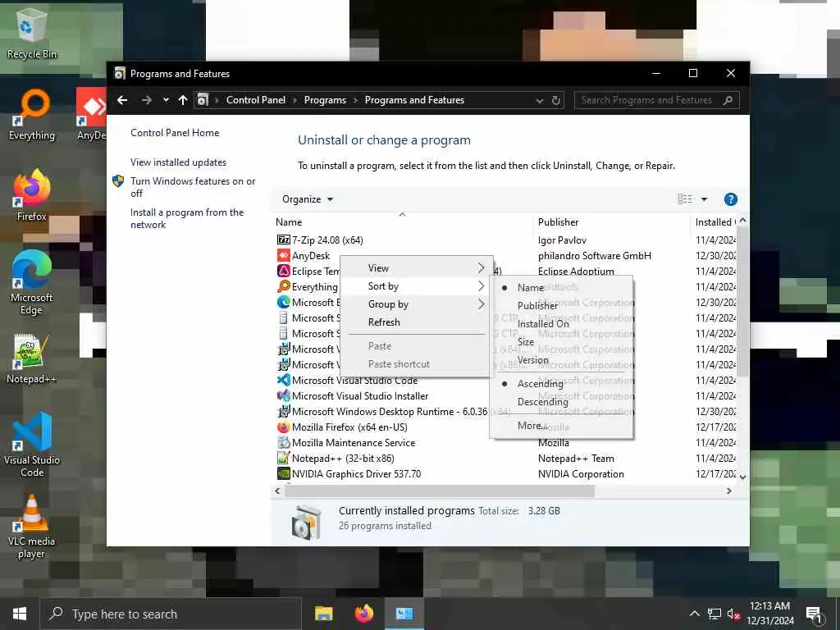Click the Eclipse Temurin list icon

[x=283, y=271]
